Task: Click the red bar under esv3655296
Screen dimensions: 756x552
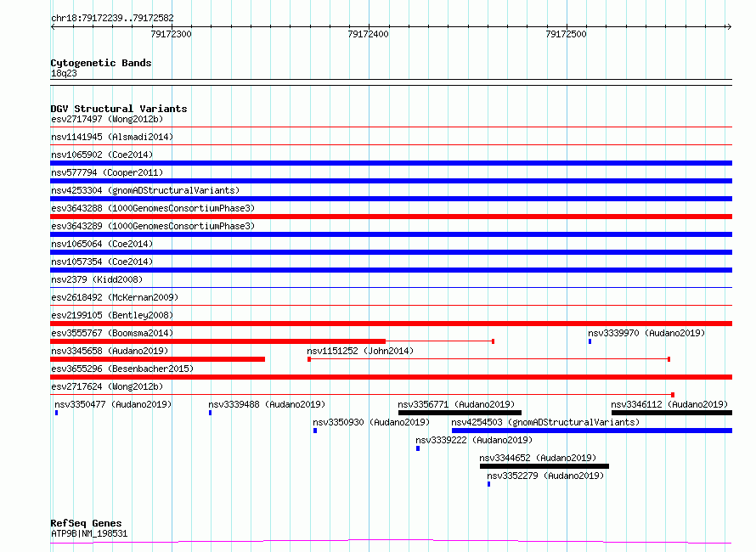Action: tap(391, 377)
